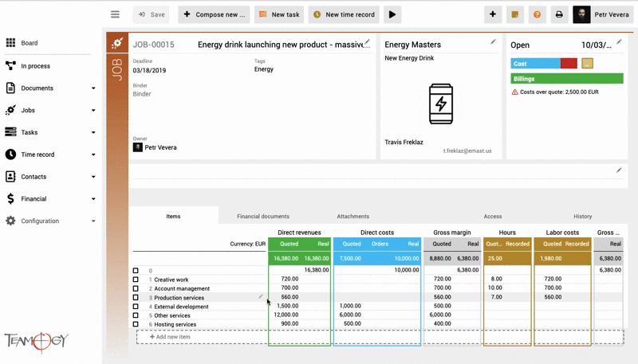Tick the External development checkbox

click(136, 307)
